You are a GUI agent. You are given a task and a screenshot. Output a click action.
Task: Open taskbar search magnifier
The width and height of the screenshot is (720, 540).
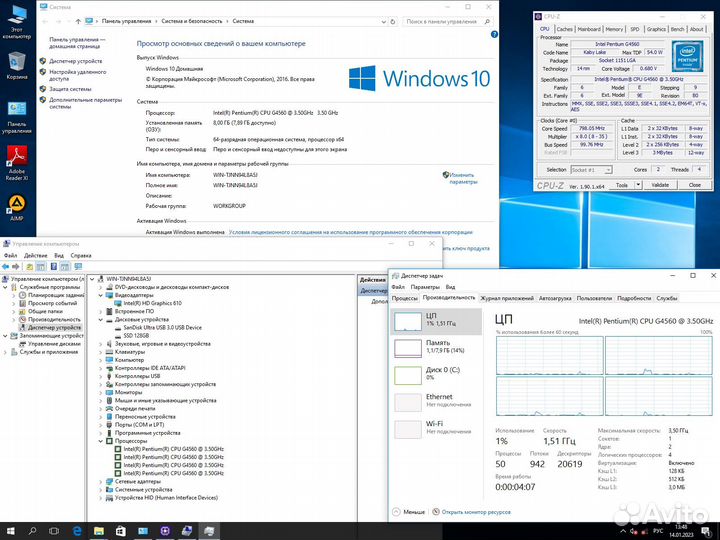(32, 531)
